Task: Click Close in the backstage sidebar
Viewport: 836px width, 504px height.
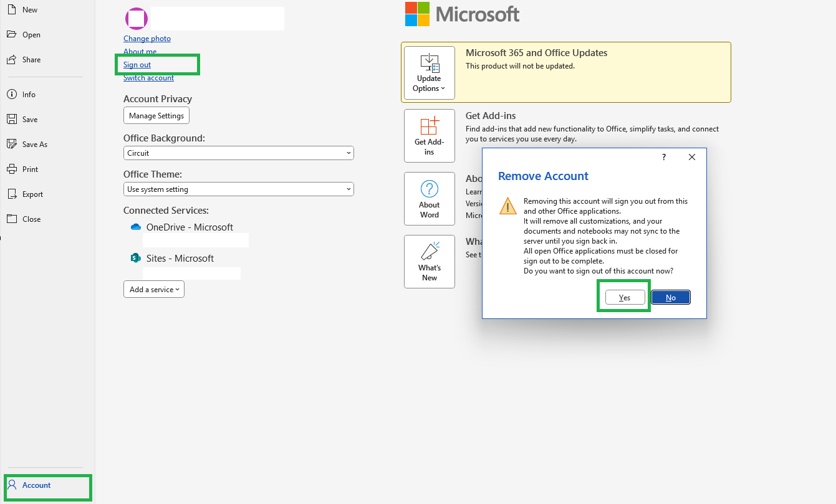Action: pyautogui.click(x=24, y=219)
